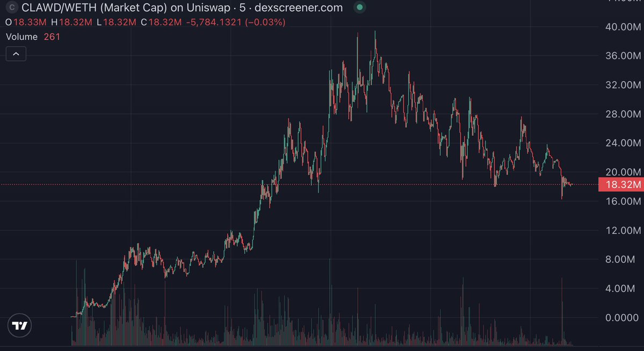Click the high value H 18.32M
644x351 pixels.
point(71,22)
